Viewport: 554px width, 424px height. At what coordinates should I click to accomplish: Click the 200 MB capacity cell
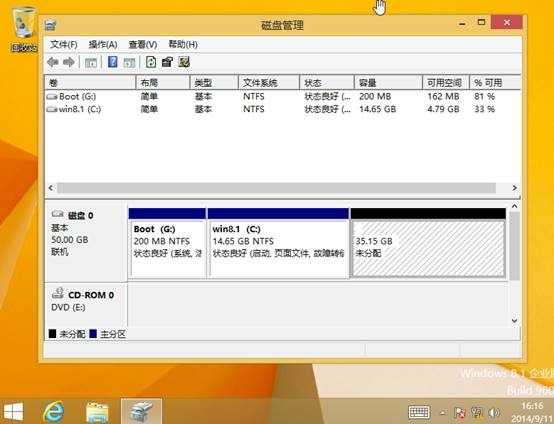(x=375, y=96)
